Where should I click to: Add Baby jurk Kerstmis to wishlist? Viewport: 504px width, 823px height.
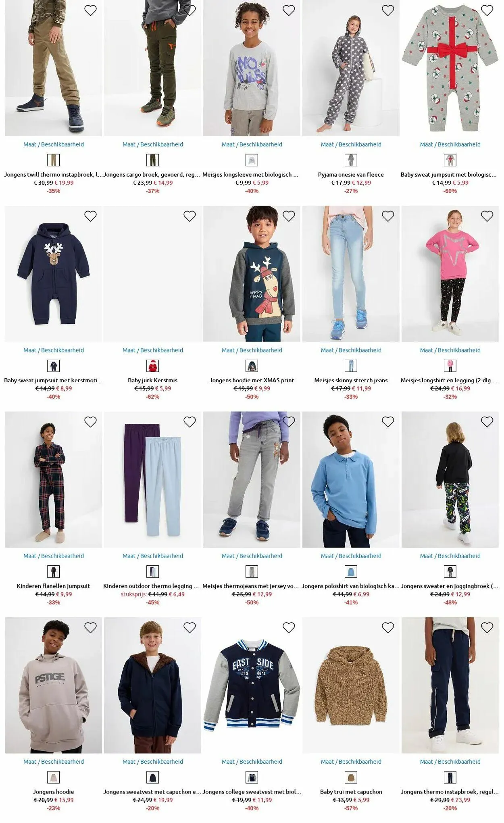(x=190, y=216)
